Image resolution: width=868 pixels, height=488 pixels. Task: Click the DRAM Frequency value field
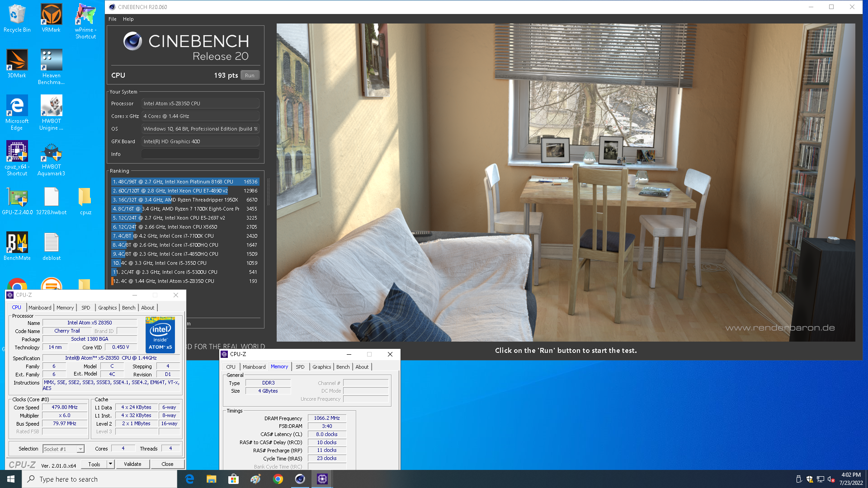pos(327,418)
